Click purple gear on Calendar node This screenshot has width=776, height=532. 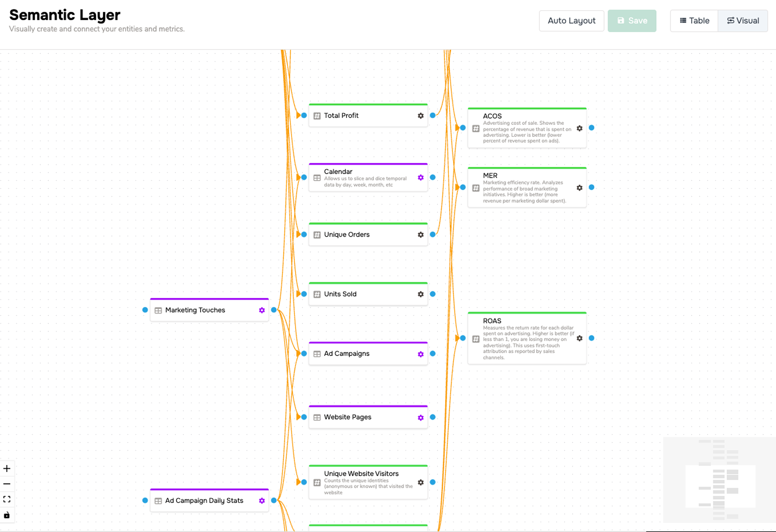420,178
